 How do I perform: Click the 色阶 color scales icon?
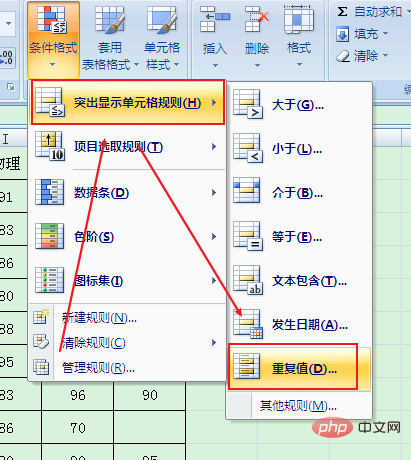click(50, 236)
